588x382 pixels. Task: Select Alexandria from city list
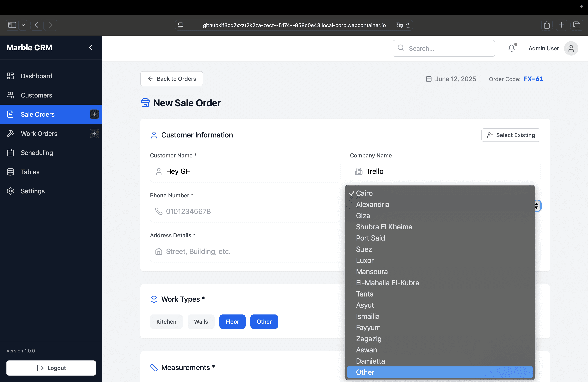(440, 204)
